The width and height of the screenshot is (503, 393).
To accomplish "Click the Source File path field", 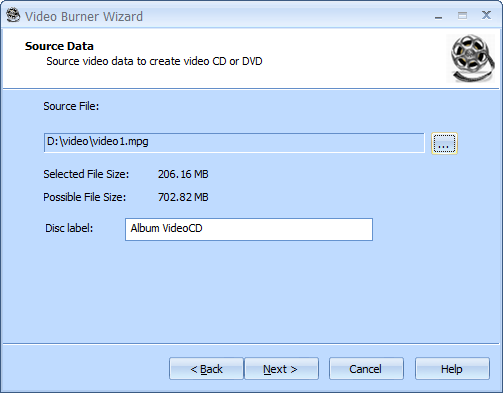I will (234, 143).
